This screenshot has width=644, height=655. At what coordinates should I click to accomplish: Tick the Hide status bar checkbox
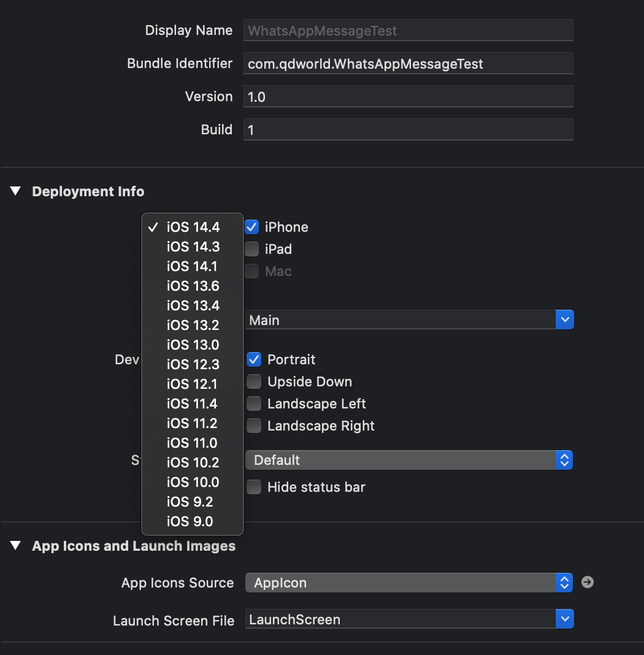click(254, 487)
